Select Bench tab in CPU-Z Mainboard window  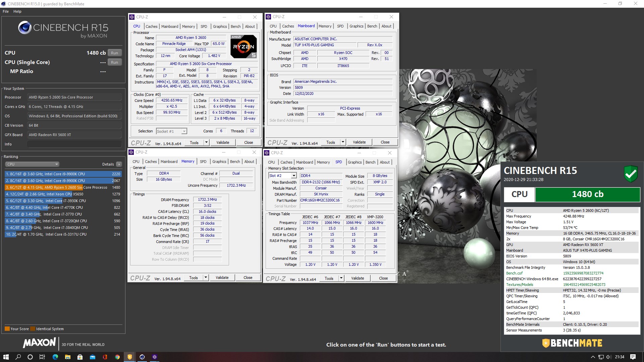click(372, 26)
